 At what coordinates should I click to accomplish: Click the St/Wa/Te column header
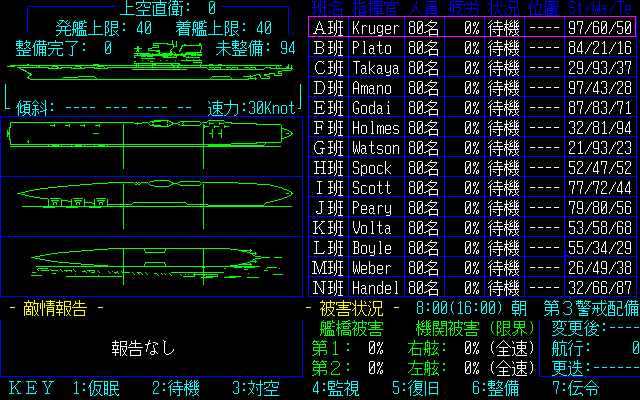point(600,8)
